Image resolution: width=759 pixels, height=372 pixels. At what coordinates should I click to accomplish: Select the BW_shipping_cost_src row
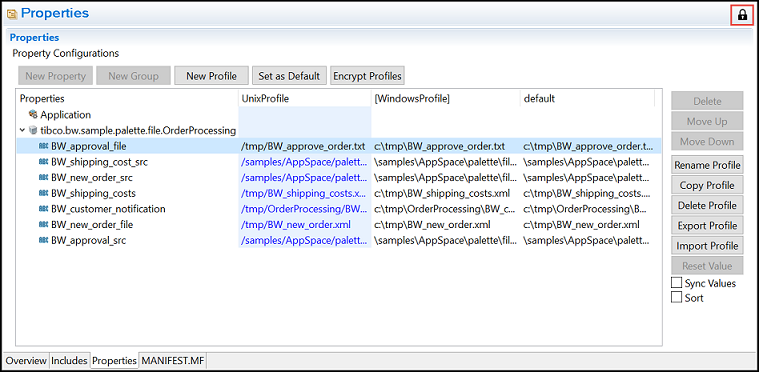[339, 162]
